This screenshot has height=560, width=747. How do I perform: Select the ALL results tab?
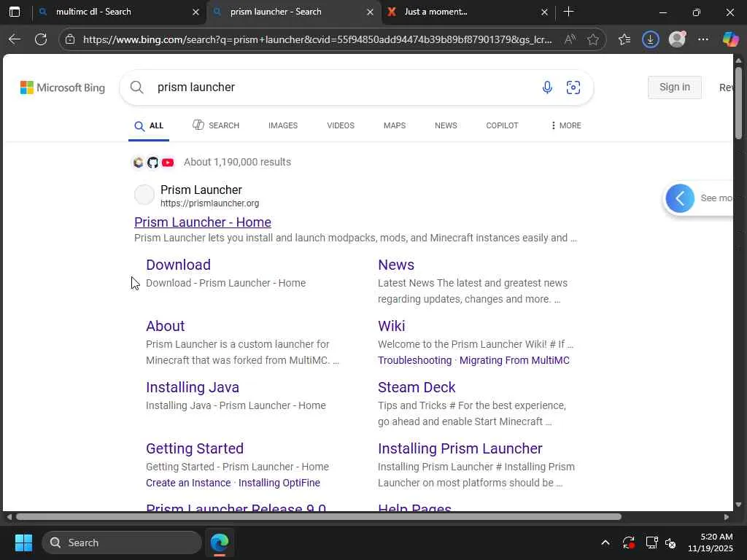click(x=149, y=125)
